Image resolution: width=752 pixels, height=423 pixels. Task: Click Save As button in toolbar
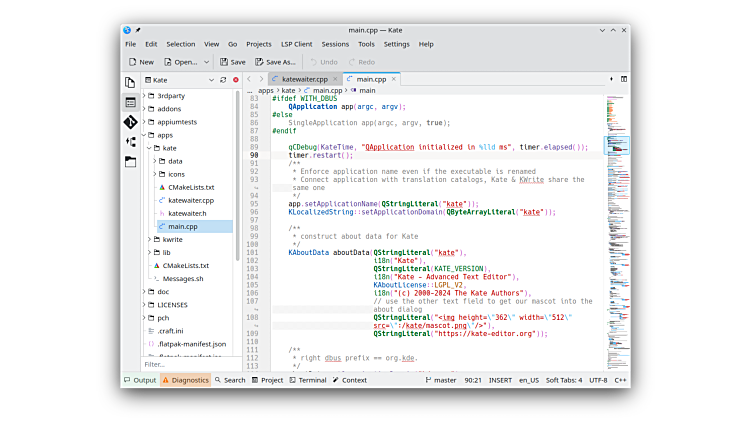(x=275, y=62)
